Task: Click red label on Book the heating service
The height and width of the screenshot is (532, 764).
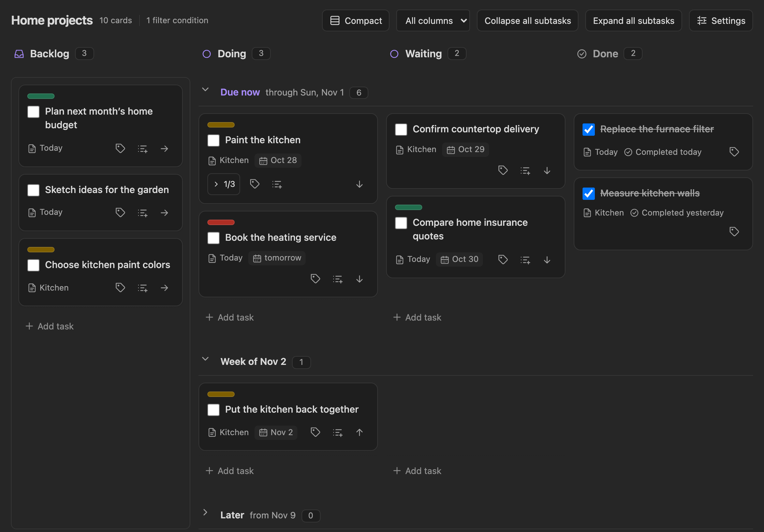Action: [x=221, y=222]
